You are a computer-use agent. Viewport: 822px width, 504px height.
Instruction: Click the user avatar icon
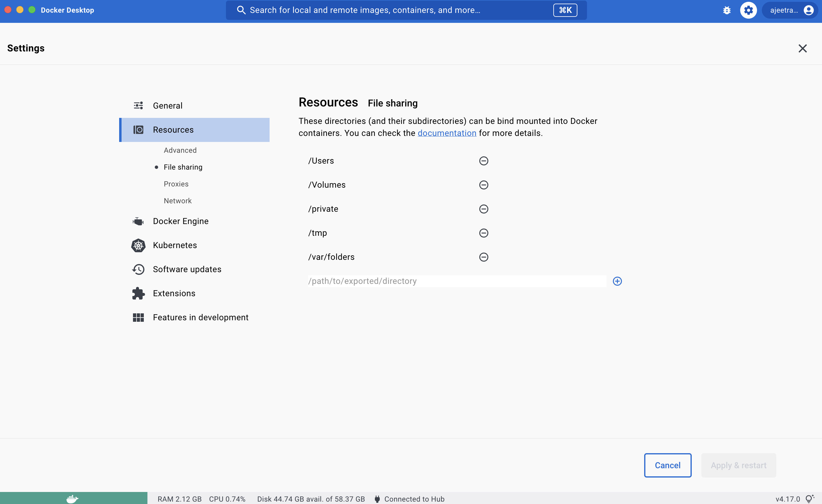tap(808, 10)
